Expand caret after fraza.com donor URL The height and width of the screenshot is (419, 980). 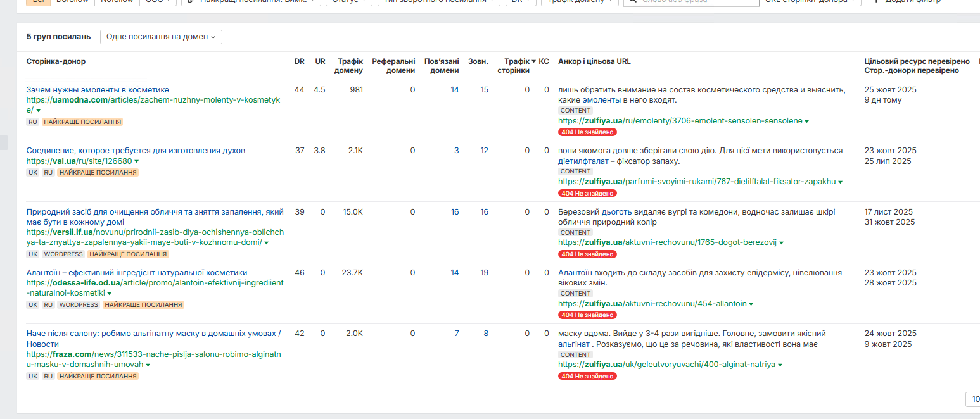(148, 365)
